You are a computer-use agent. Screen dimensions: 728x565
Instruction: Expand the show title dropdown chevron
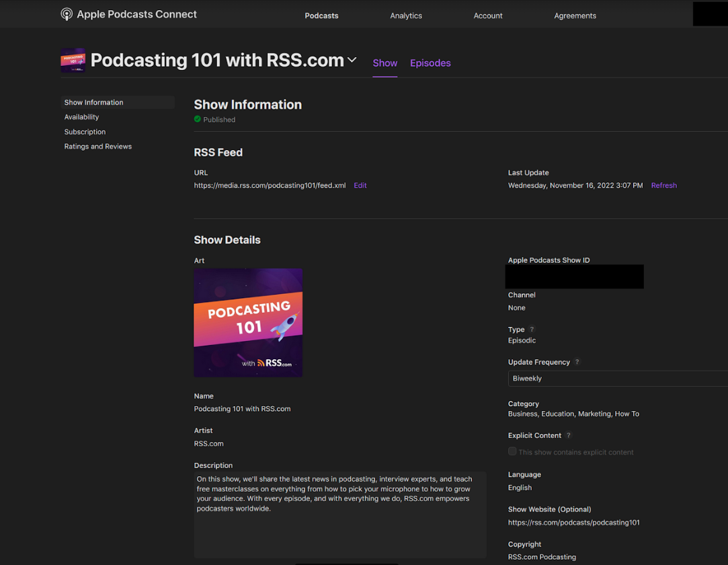[352, 60]
